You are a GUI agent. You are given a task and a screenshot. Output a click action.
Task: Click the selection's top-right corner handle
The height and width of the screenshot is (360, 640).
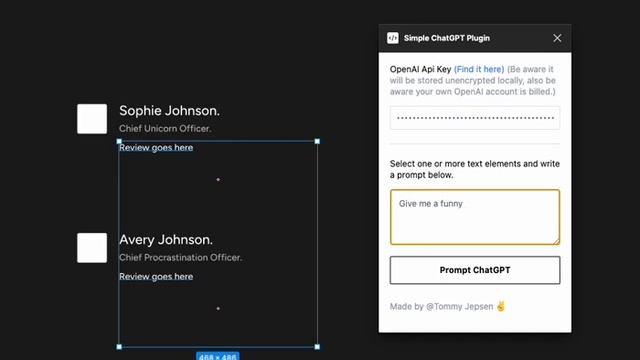coord(317,141)
